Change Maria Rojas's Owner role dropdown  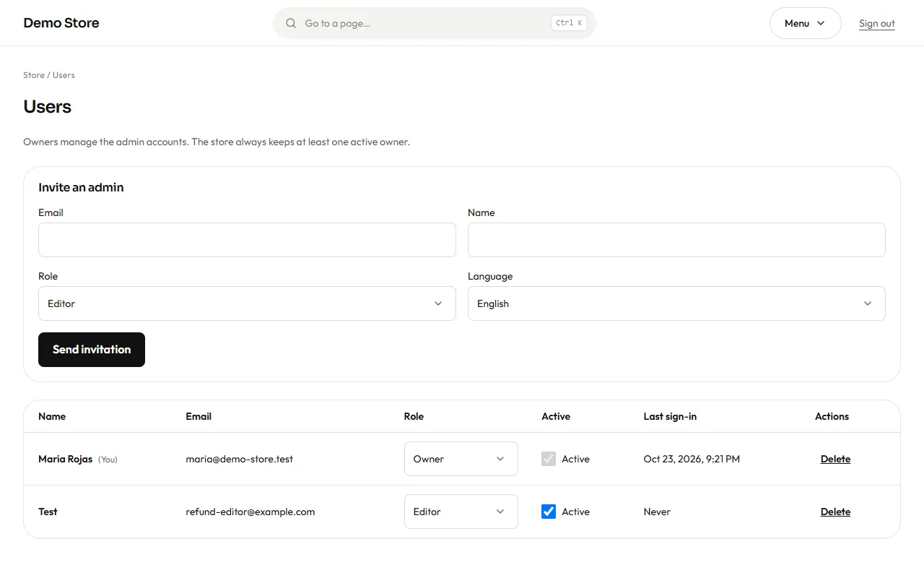point(461,459)
